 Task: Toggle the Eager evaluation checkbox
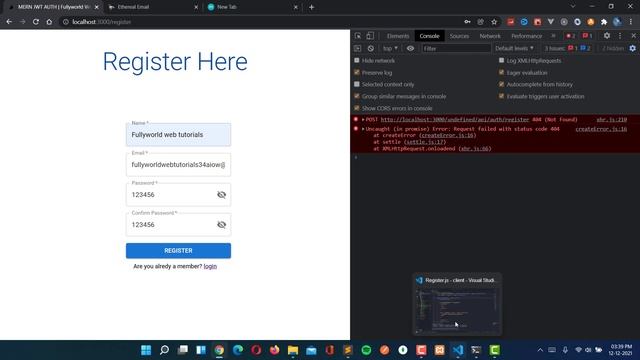[x=502, y=72]
